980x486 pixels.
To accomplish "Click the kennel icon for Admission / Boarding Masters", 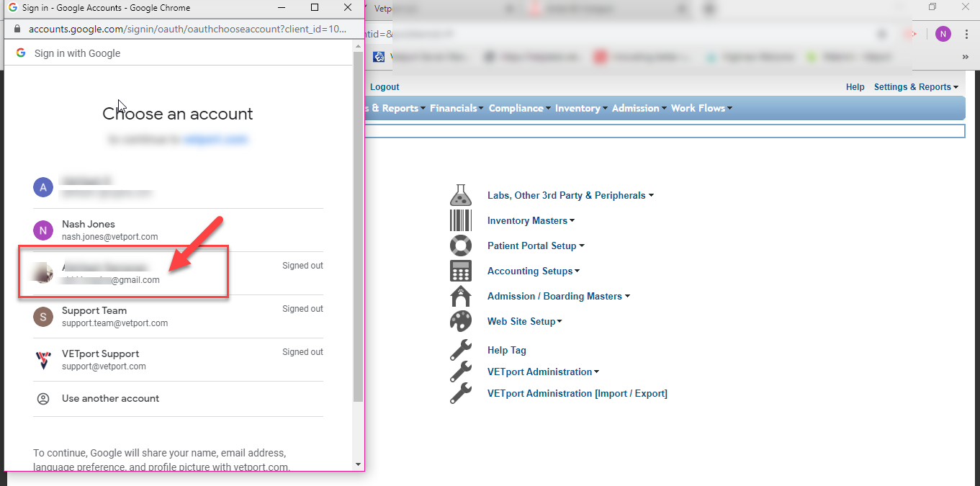I will (x=460, y=296).
